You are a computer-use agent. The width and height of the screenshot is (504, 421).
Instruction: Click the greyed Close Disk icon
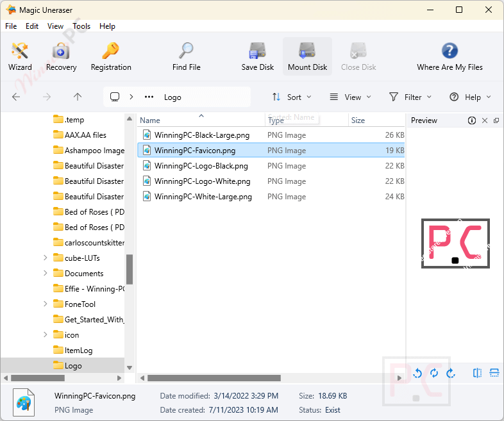[x=358, y=51]
